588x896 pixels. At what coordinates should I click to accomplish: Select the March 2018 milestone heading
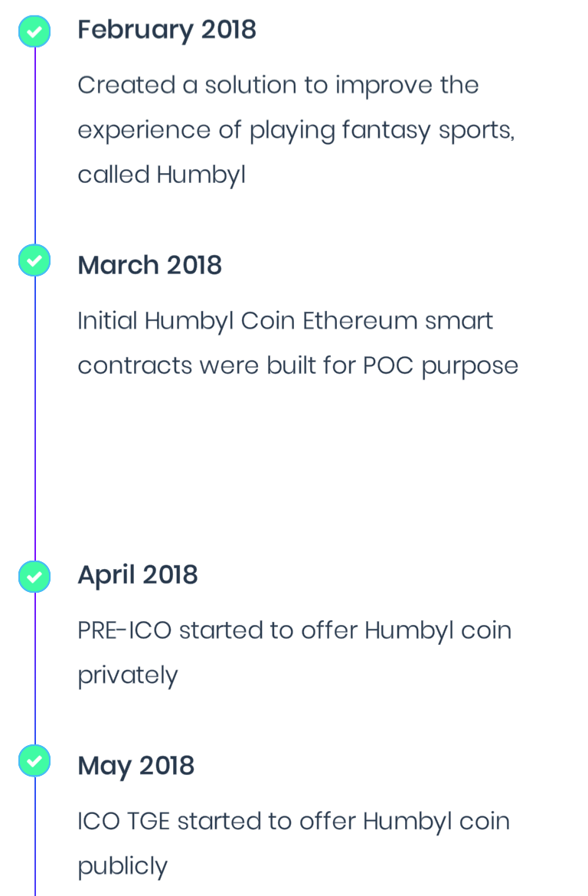point(149,265)
